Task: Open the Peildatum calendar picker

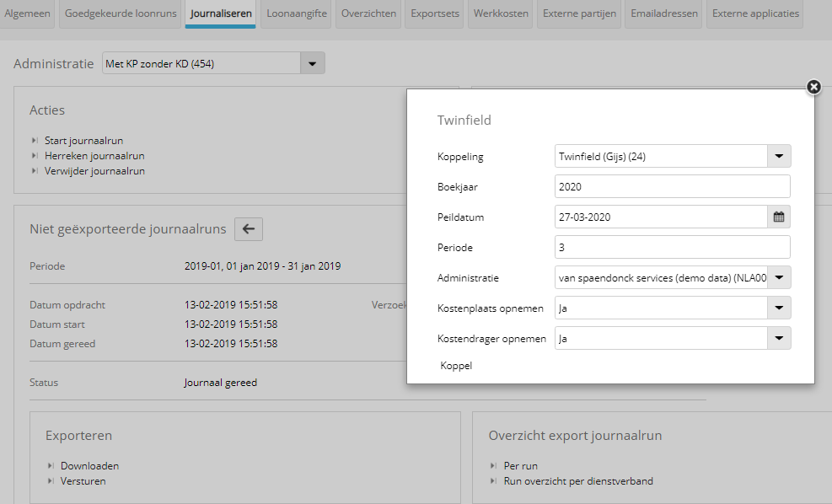Action: click(x=778, y=217)
